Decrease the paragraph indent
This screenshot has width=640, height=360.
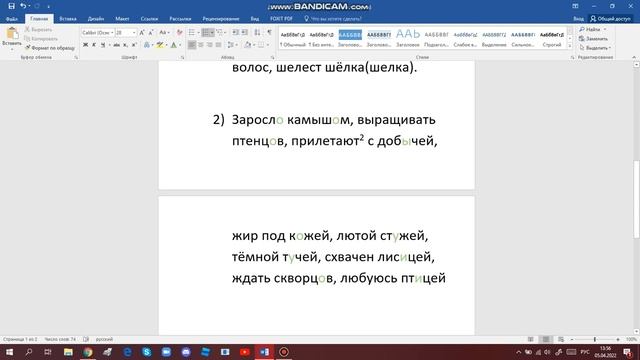(236, 32)
